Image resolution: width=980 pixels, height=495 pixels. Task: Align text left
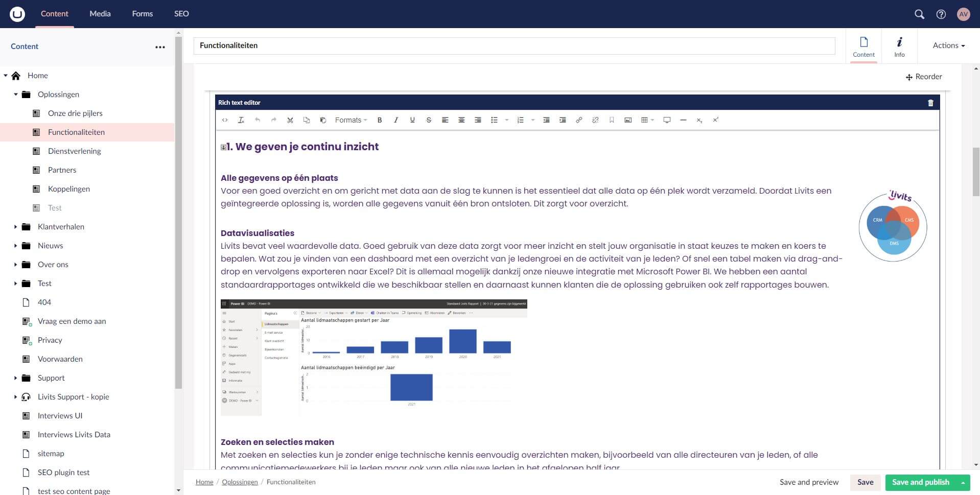pos(445,120)
